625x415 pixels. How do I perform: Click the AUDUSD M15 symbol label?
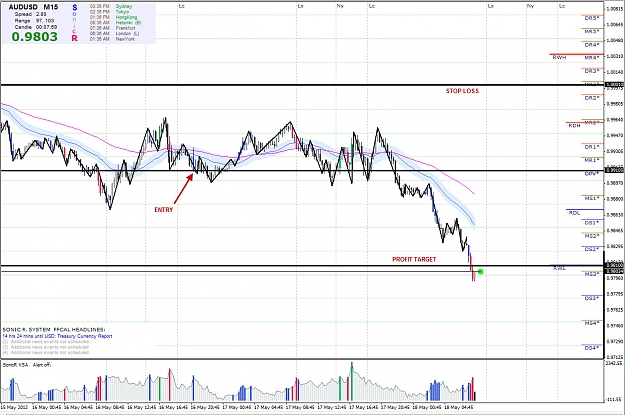point(33,7)
